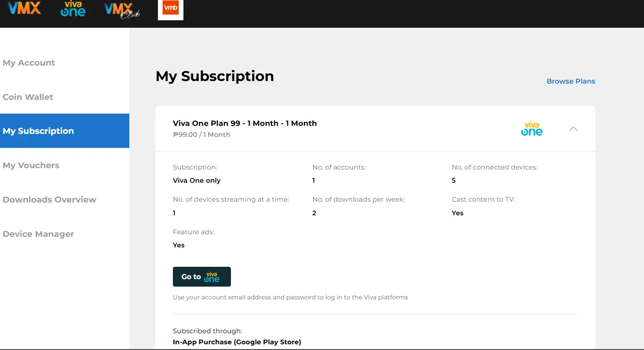Follow the Browse Plans link
This screenshot has height=350, width=644.
click(571, 81)
